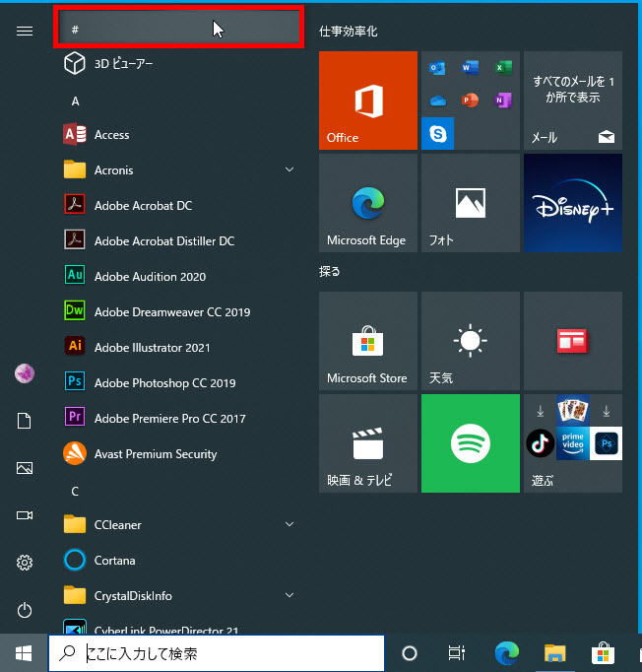
Task: Open the Power options button
Action: point(25,610)
